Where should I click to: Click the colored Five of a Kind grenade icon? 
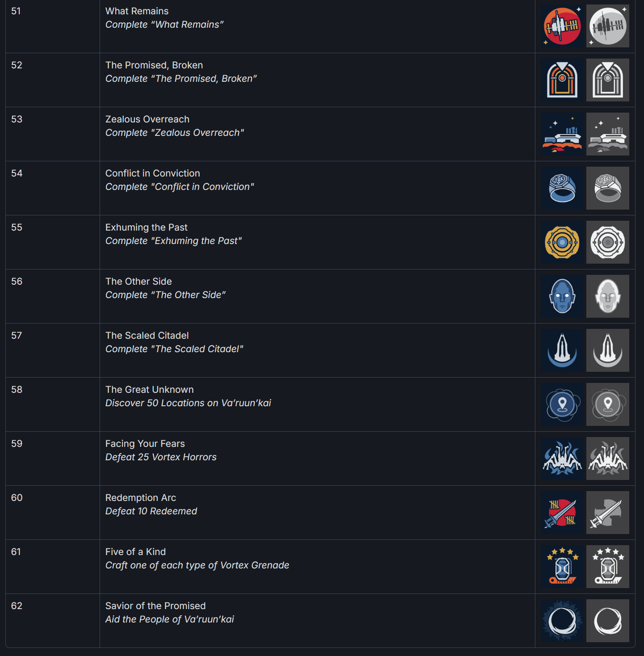point(562,567)
